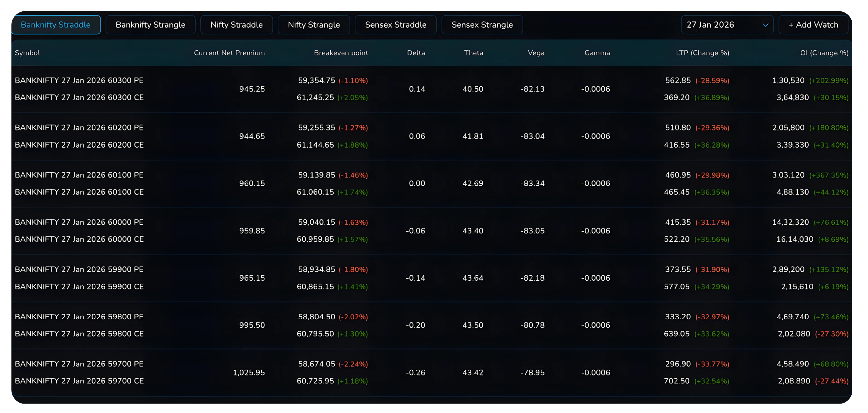Sort by OI (Change %) column
The image size is (868, 413).
point(824,53)
